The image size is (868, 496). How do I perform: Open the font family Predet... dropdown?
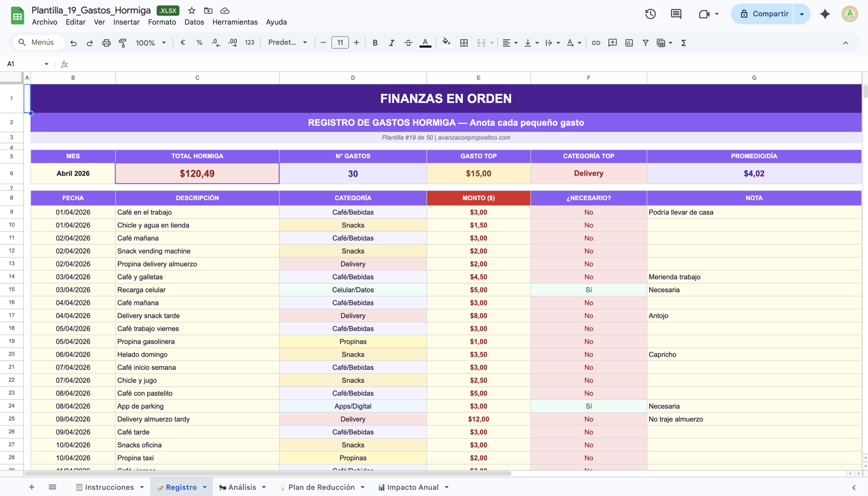pos(287,43)
